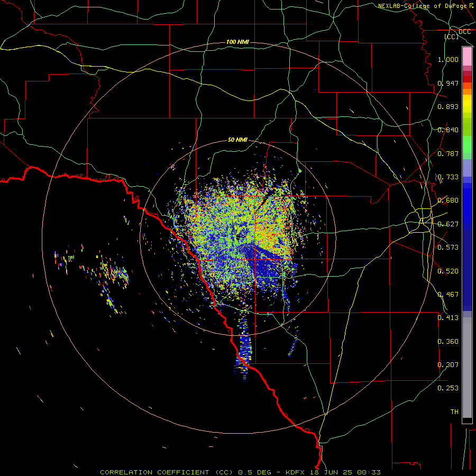Select the 0.733 scale value

pyautogui.click(x=448, y=177)
